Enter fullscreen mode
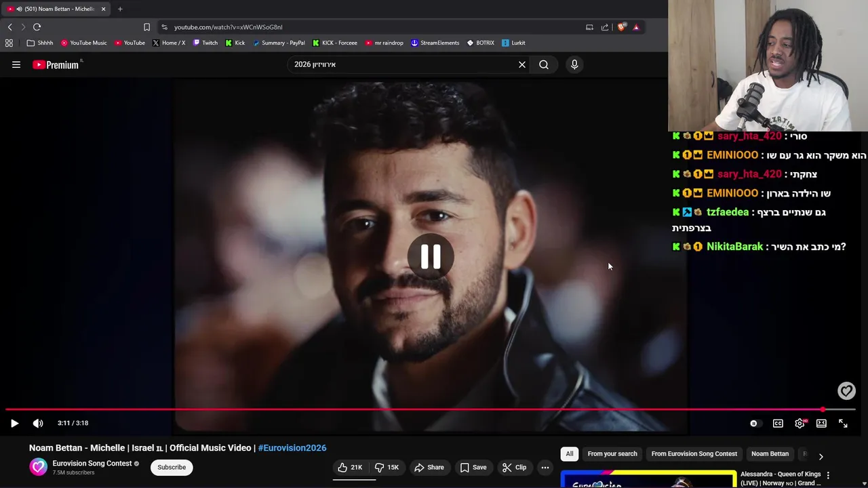This screenshot has height=488, width=868. coord(843,424)
